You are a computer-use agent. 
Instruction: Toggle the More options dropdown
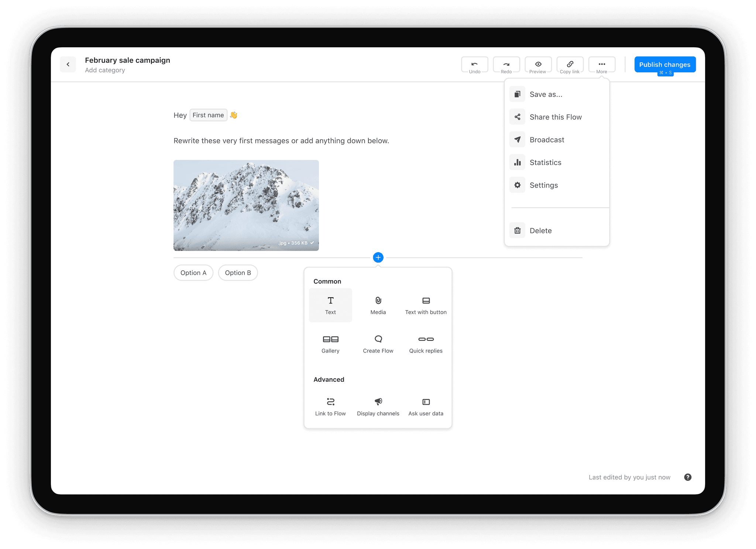pyautogui.click(x=601, y=65)
